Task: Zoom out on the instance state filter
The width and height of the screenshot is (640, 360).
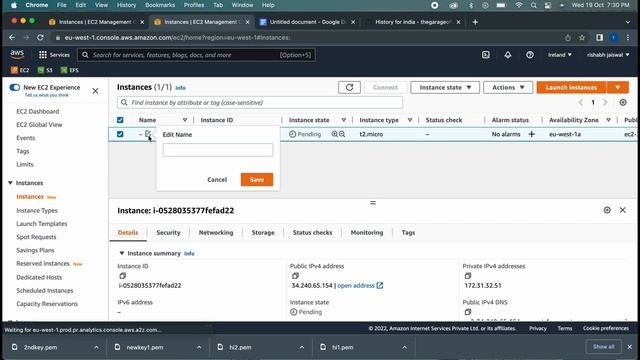Action: point(342,134)
